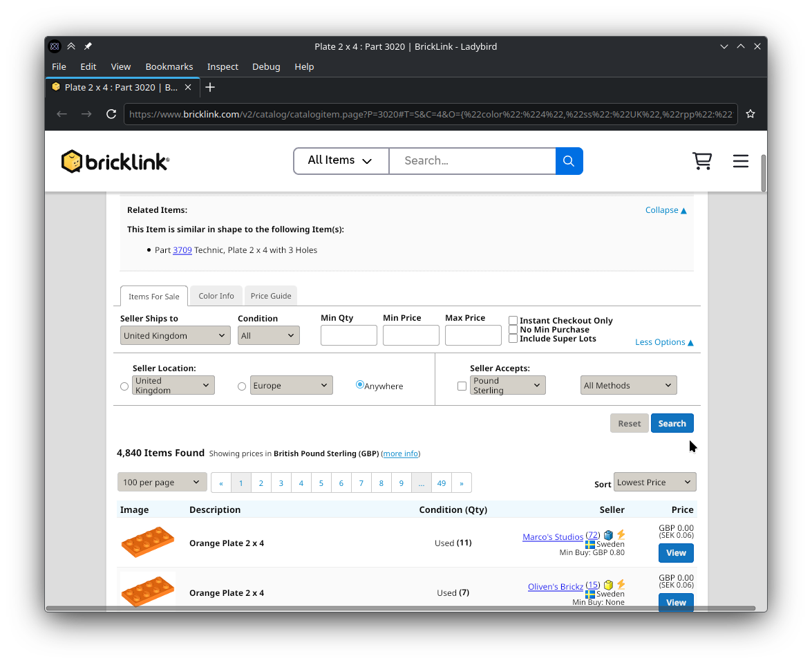Open the All Methods payment dropdown
The height and width of the screenshot is (665, 812).
[628, 385]
